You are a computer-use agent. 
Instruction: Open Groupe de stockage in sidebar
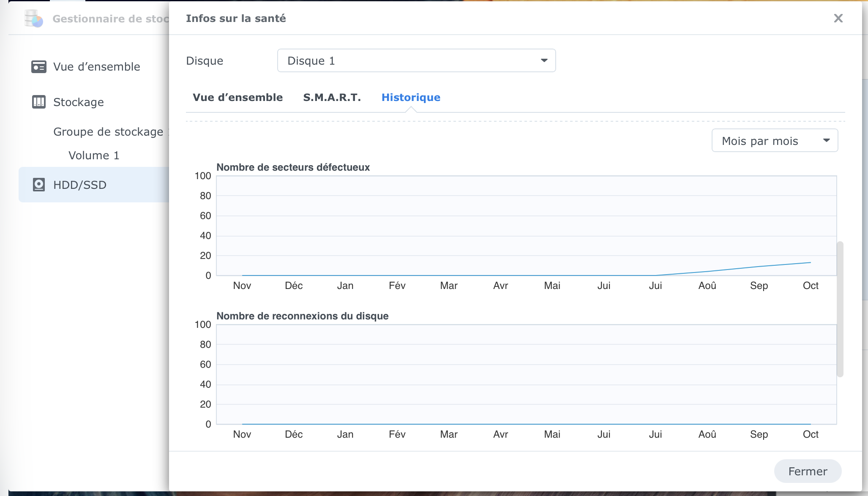108,132
